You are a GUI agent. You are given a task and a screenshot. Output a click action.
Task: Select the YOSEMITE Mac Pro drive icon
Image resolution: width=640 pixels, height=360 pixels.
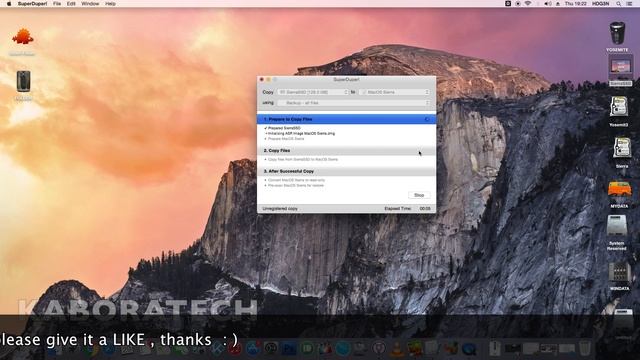pos(617,33)
